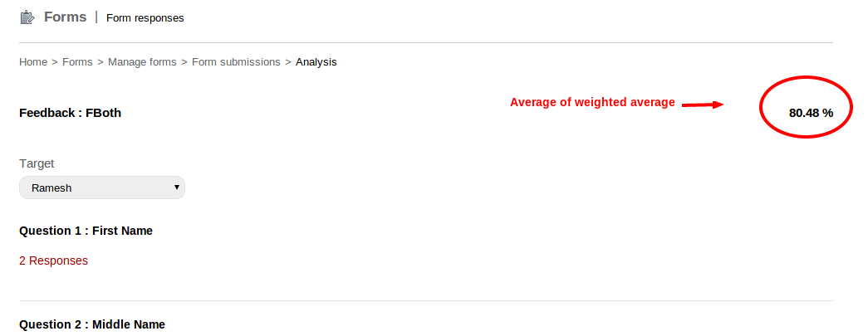This screenshot has width=868, height=336.
Task: Go to Home in breadcrumb
Action: (x=33, y=62)
